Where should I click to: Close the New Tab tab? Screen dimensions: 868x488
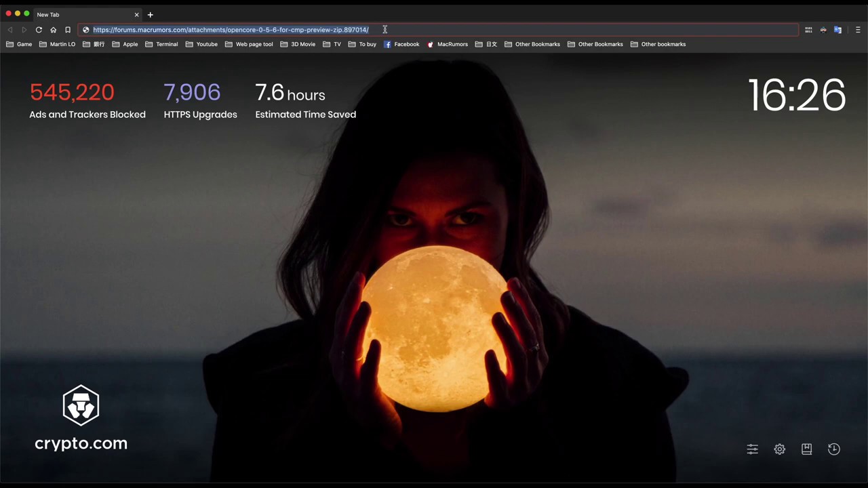136,14
